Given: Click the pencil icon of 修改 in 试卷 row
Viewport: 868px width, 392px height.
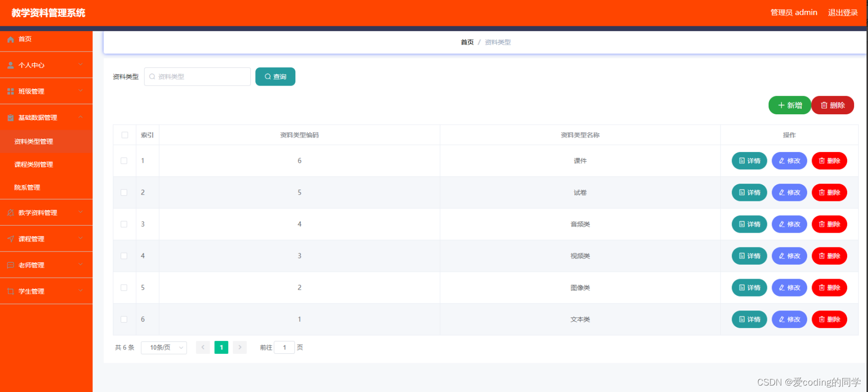Looking at the screenshot, I should (x=782, y=193).
